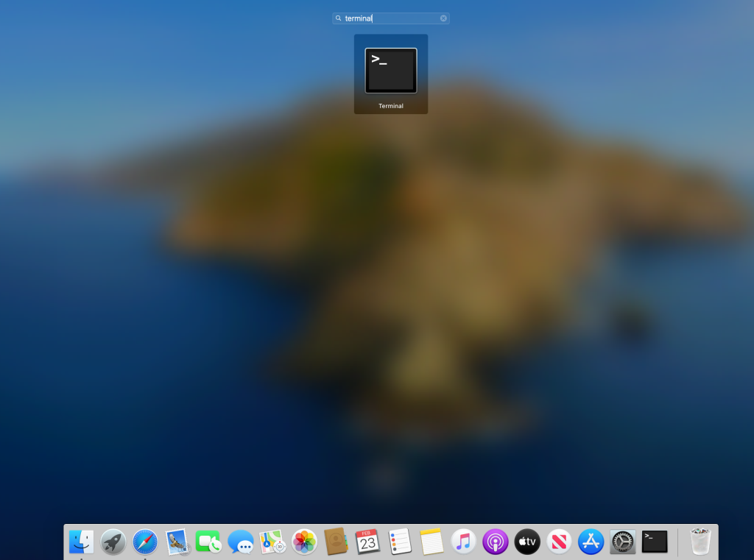This screenshot has width=754, height=560.
Task: Open System Preferences gear in dock
Action: pyautogui.click(x=623, y=542)
